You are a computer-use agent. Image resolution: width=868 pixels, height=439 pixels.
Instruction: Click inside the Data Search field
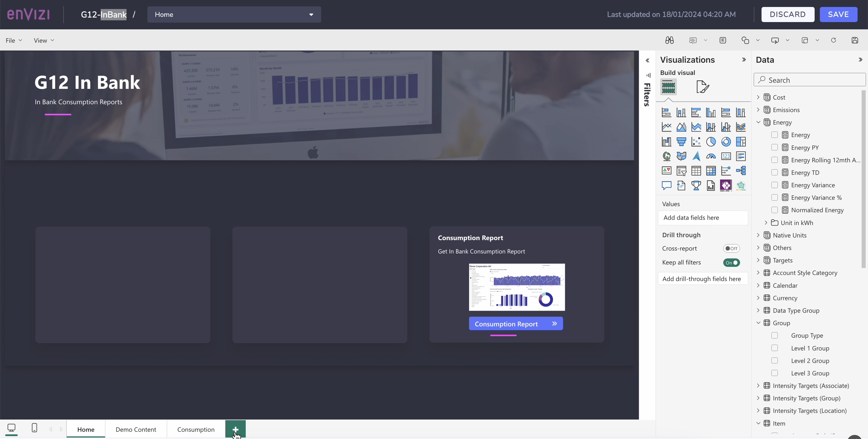point(810,80)
